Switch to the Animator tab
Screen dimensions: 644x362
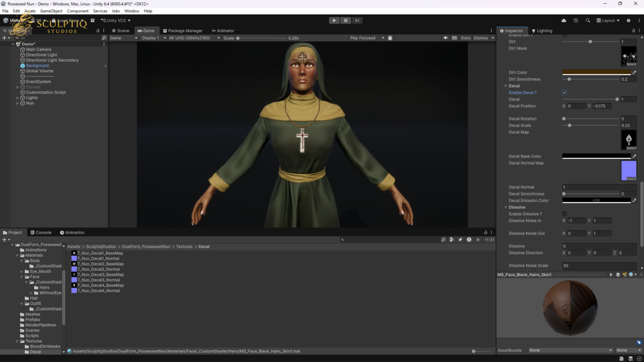coord(223,31)
